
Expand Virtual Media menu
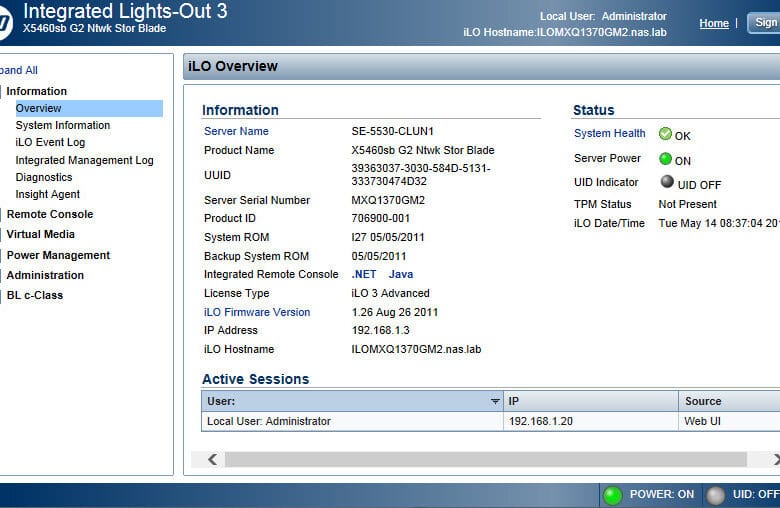click(x=40, y=234)
